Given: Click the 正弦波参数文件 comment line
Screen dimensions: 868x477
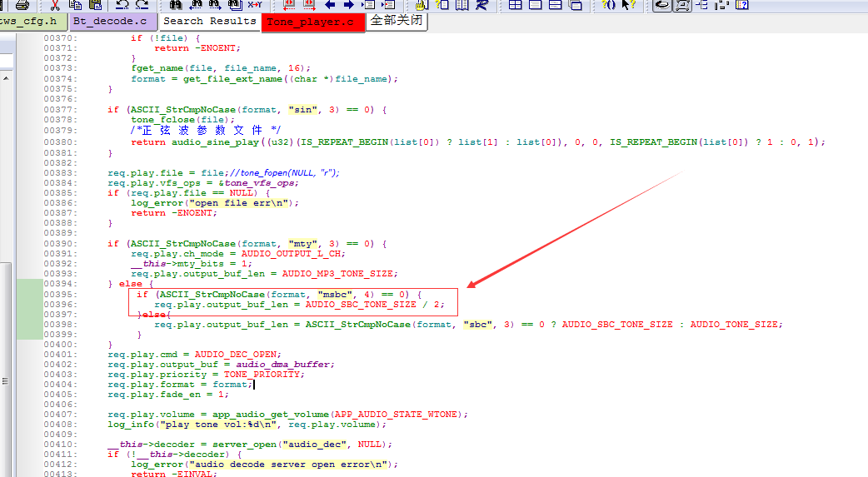Looking at the screenshot, I should (206, 131).
